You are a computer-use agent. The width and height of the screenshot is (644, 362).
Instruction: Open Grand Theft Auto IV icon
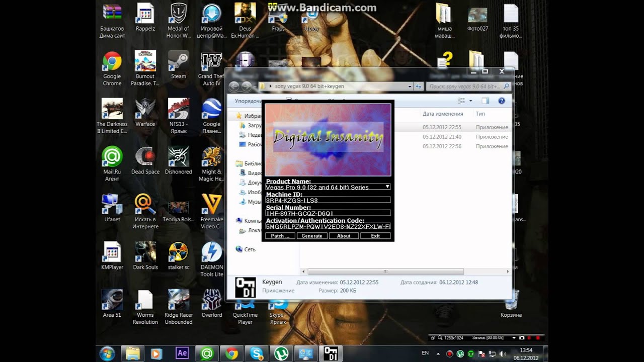pos(212,69)
